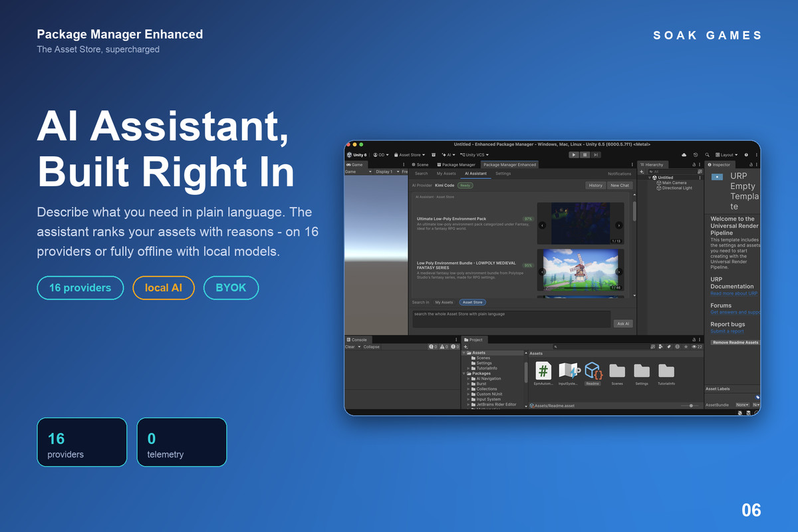This screenshot has height=532, width=798.
Task: Click the Notifications link
Action: click(x=619, y=174)
